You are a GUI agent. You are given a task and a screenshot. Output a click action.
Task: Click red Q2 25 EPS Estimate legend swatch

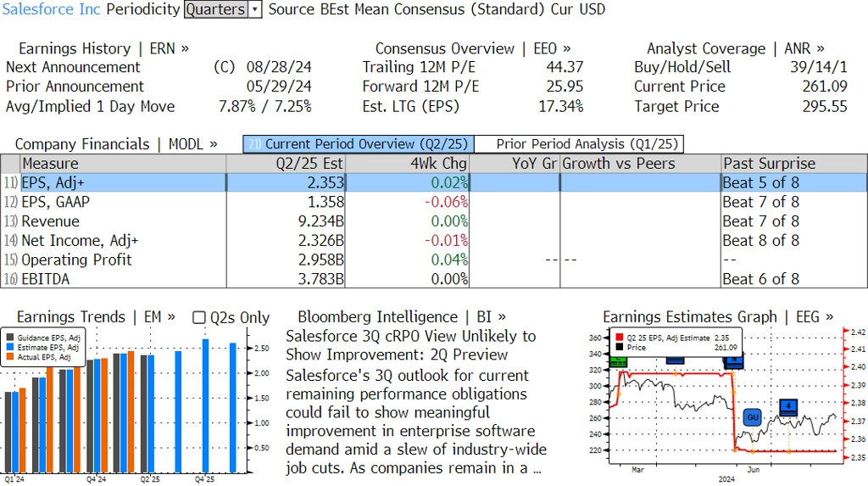tap(619, 338)
